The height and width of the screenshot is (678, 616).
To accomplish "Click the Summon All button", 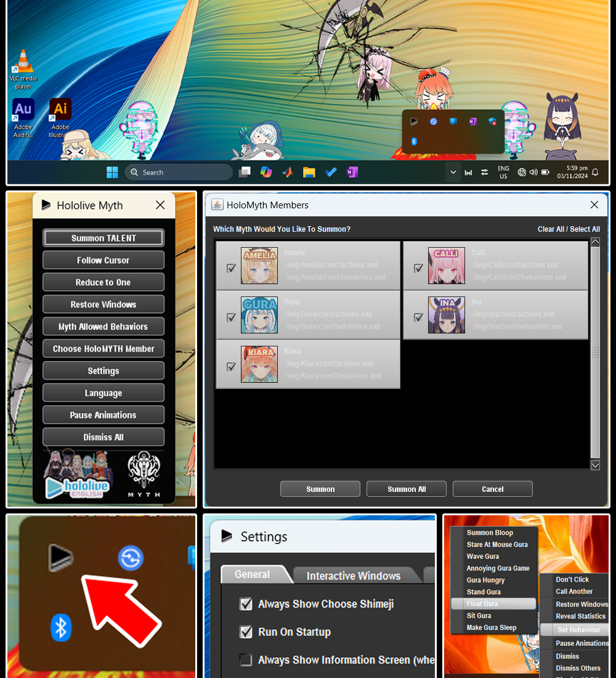I will pos(407,489).
